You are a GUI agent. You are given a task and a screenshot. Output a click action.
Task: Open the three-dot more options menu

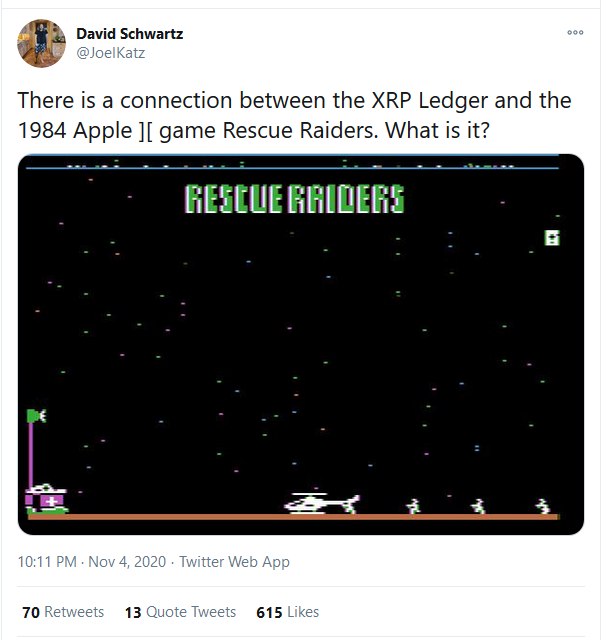pyautogui.click(x=575, y=33)
